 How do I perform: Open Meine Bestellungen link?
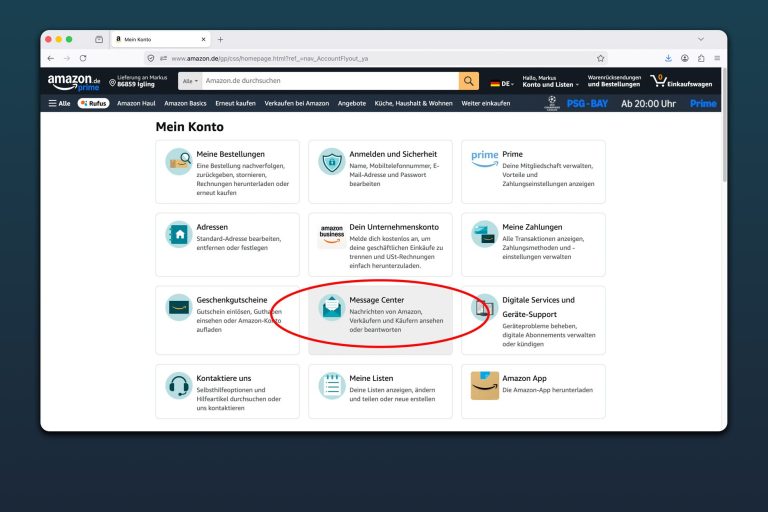230,154
